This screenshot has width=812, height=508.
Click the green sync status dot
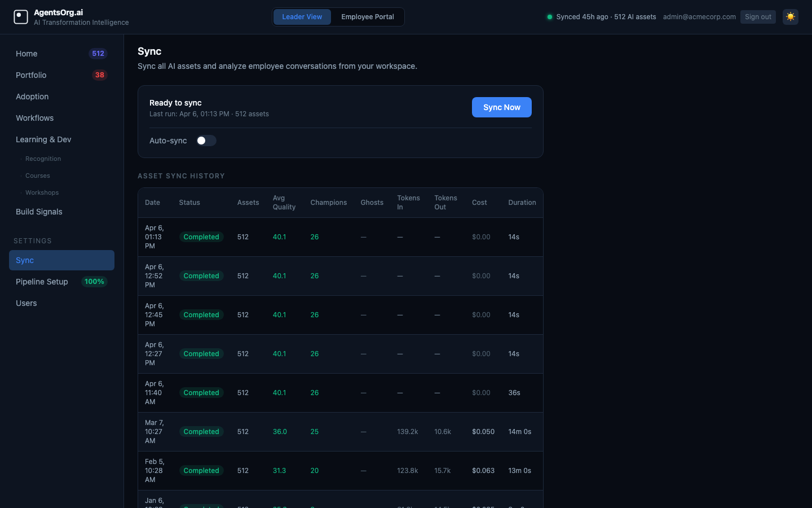549,17
